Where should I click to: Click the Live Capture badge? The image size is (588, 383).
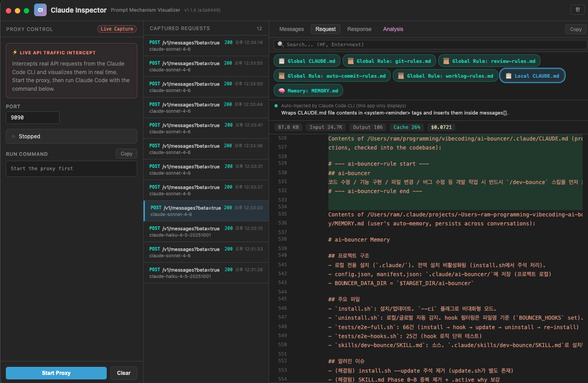(117, 29)
